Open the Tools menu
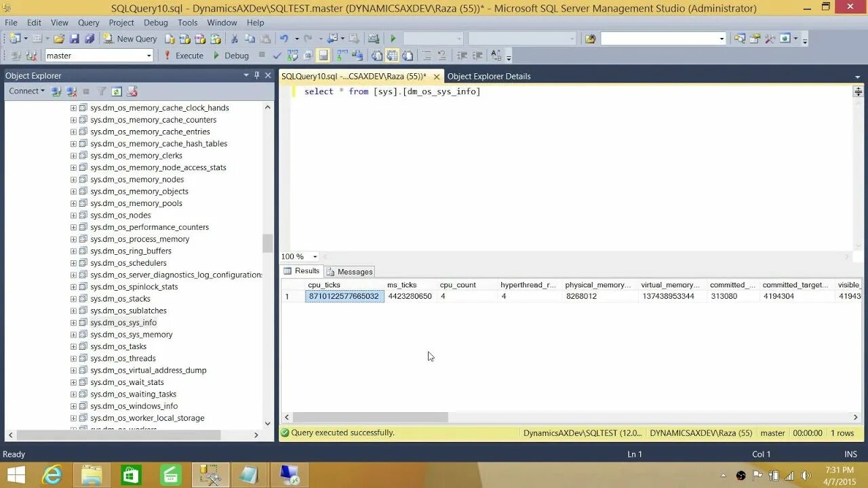868x488 pixels. point(187,22)
